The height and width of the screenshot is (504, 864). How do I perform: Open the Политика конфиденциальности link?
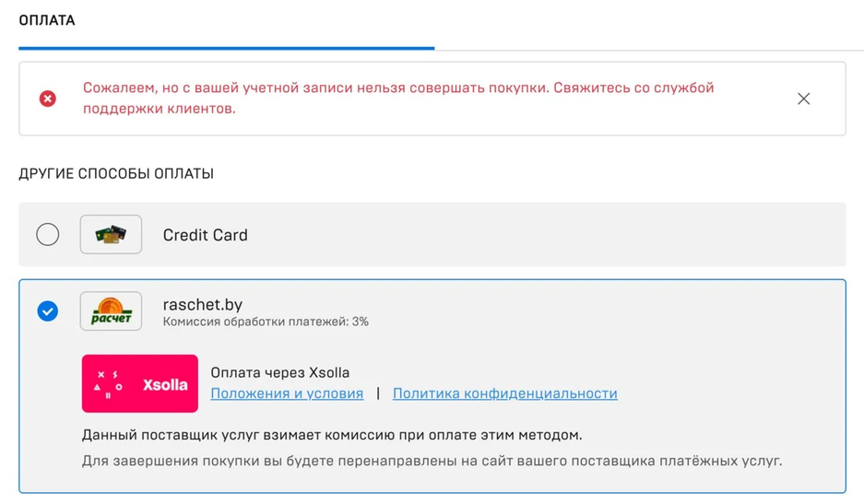click(504, 393)
